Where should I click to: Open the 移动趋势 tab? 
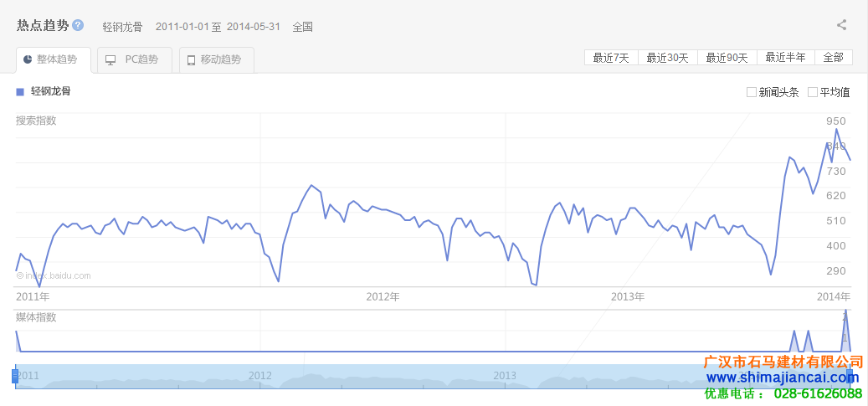(217, 59)
